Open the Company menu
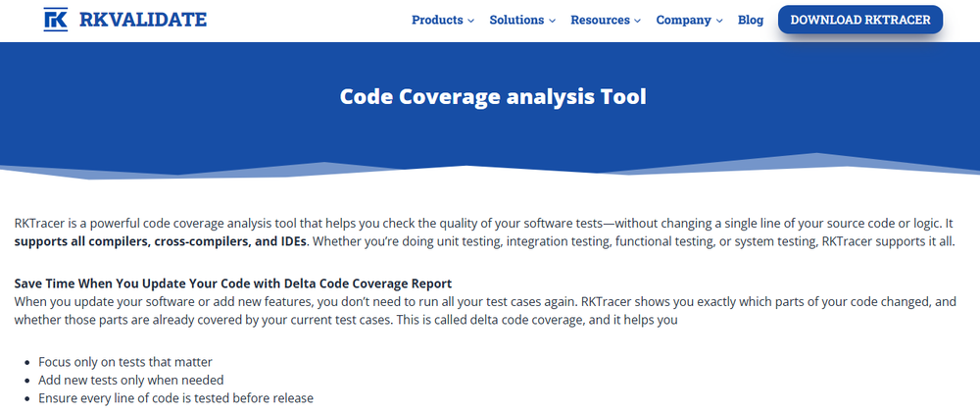 click(x=684, y=20)
